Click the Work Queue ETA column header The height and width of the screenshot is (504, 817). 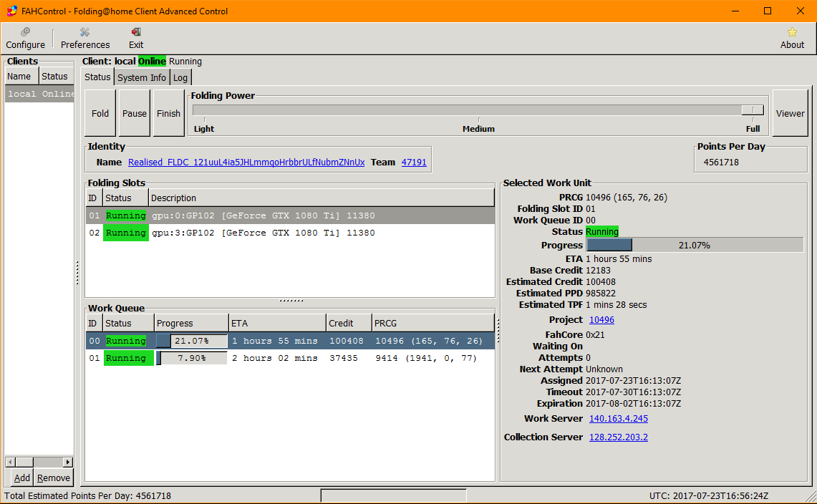coord(277,323)
